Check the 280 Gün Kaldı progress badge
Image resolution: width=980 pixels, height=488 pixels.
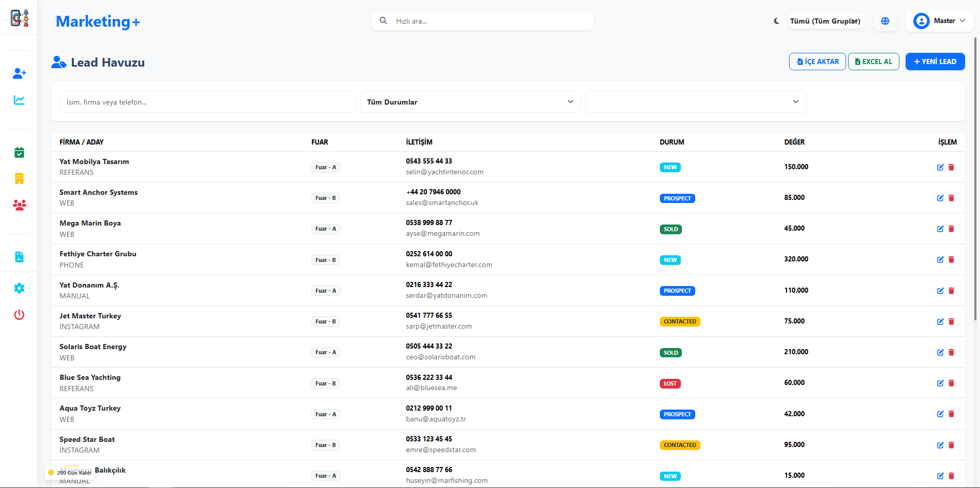pyautogui.click(x=70, y=472)
